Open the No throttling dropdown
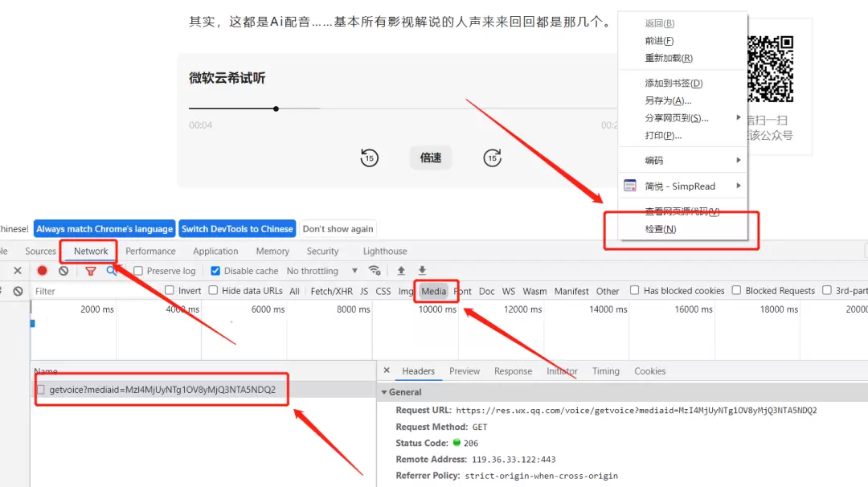 tap(321, 271)
